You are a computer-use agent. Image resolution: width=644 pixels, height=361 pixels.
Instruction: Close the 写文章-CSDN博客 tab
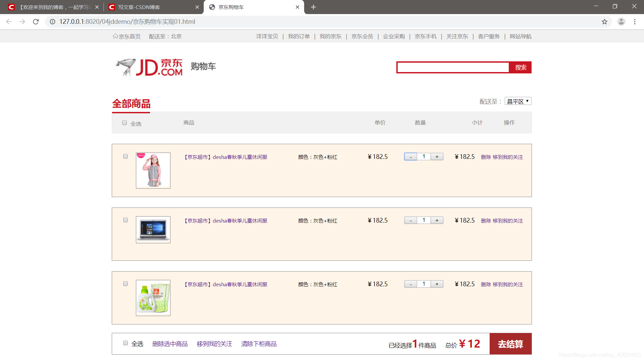[197, 7]
